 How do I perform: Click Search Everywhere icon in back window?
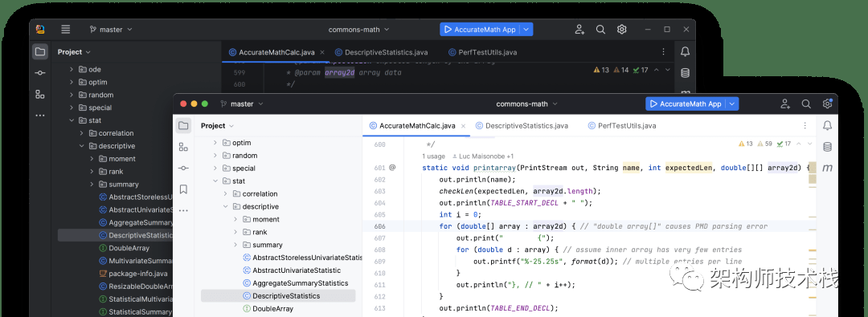pyautogui.click(x=600, y=30)
